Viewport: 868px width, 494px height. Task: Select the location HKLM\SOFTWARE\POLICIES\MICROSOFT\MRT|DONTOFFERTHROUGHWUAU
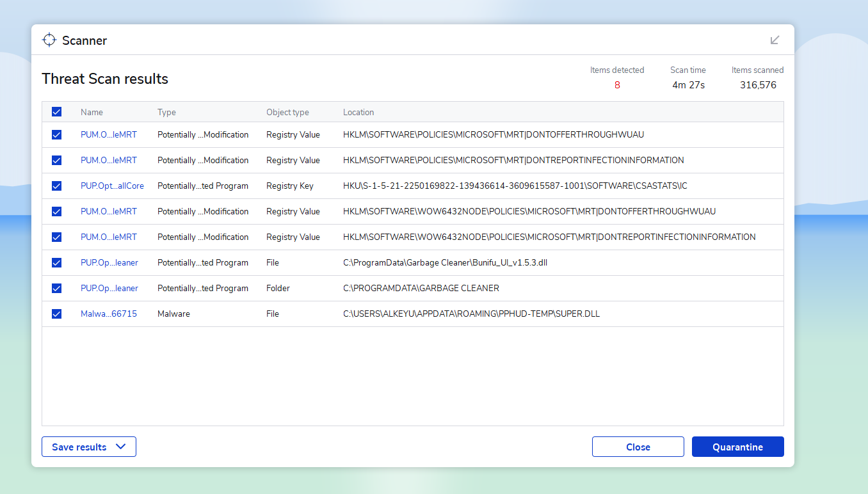point(494,135)
